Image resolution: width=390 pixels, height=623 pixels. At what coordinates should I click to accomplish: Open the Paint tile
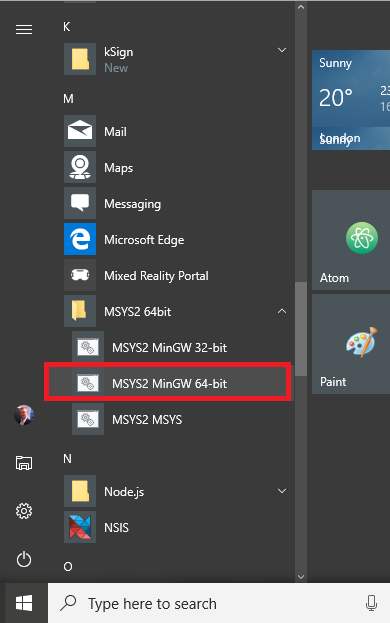point(351,344)
